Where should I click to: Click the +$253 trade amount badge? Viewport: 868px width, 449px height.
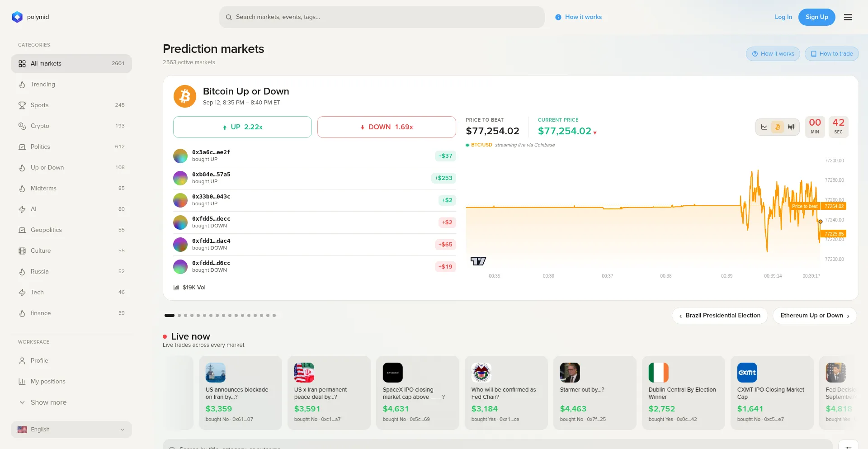pyautogui.click(x=443, y=178)
